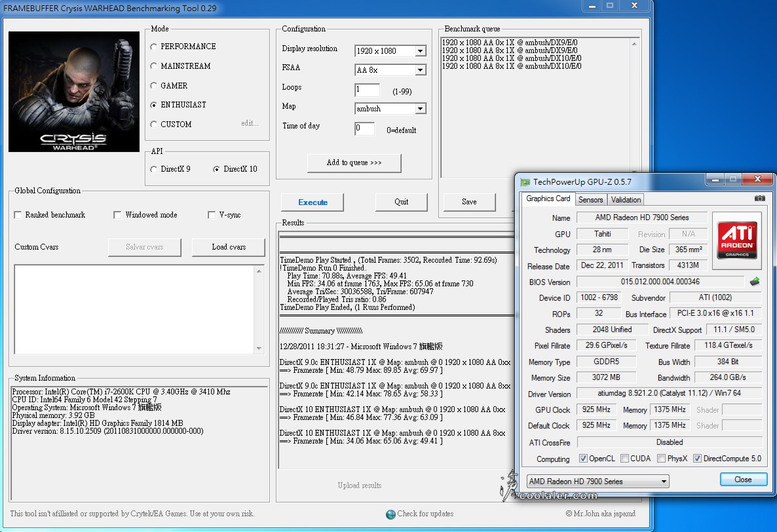777x532 pixels.
Task: Click the Memory Size value 3072 MB
Action: (x=606, y=377)
